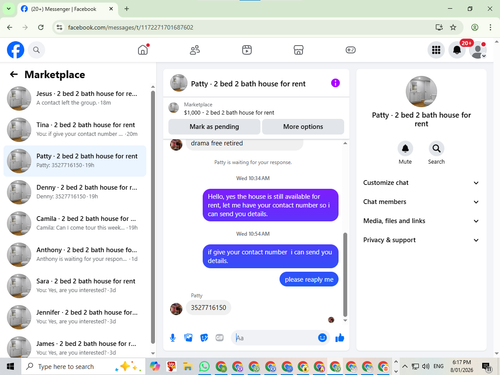Screen dimensions: 500x375
Task: Click the browser address bar URL
Action: [130, 27]
